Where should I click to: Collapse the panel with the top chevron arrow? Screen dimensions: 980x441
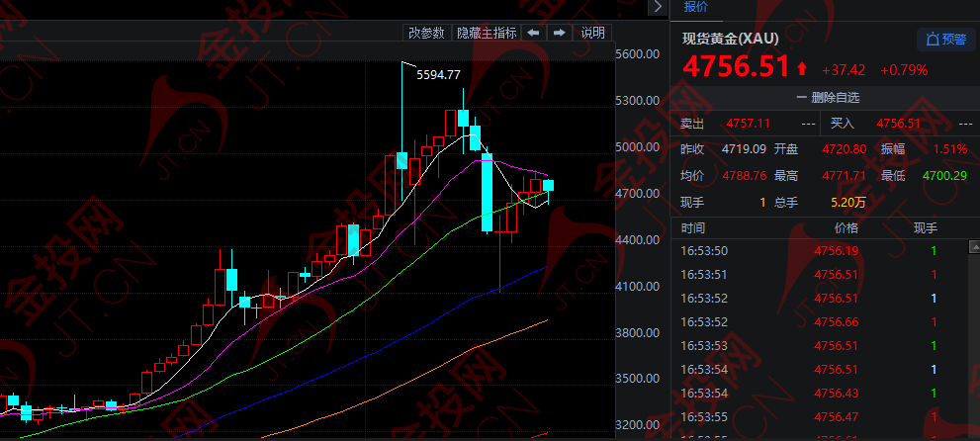[657, 7]
